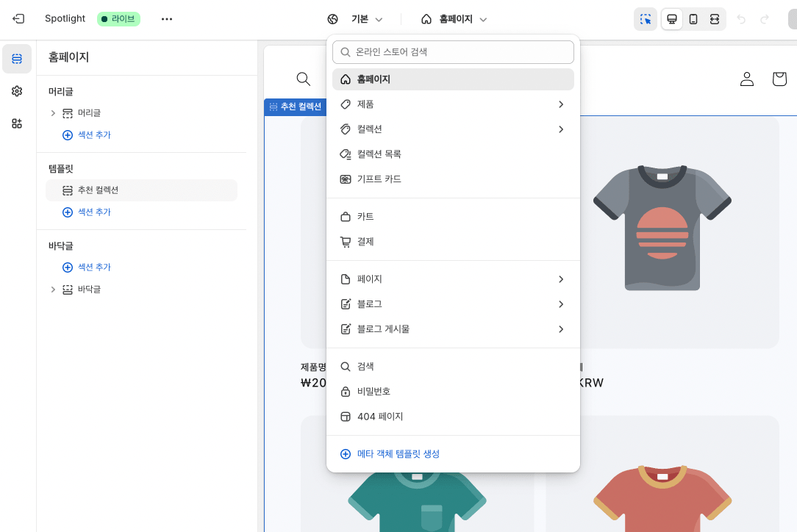
Task: Click the storefront search magnifier icon
Action: tap(303, 79)
